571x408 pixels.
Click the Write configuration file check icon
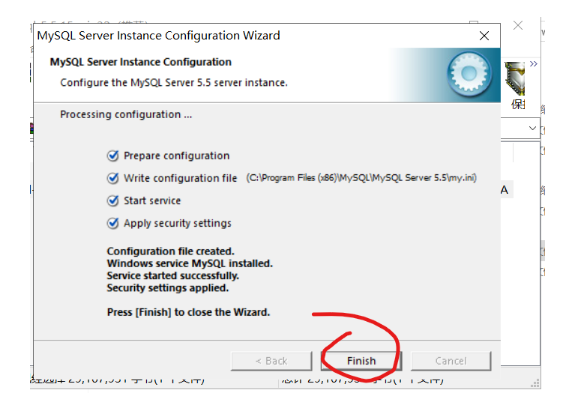[x=113, y=178]
